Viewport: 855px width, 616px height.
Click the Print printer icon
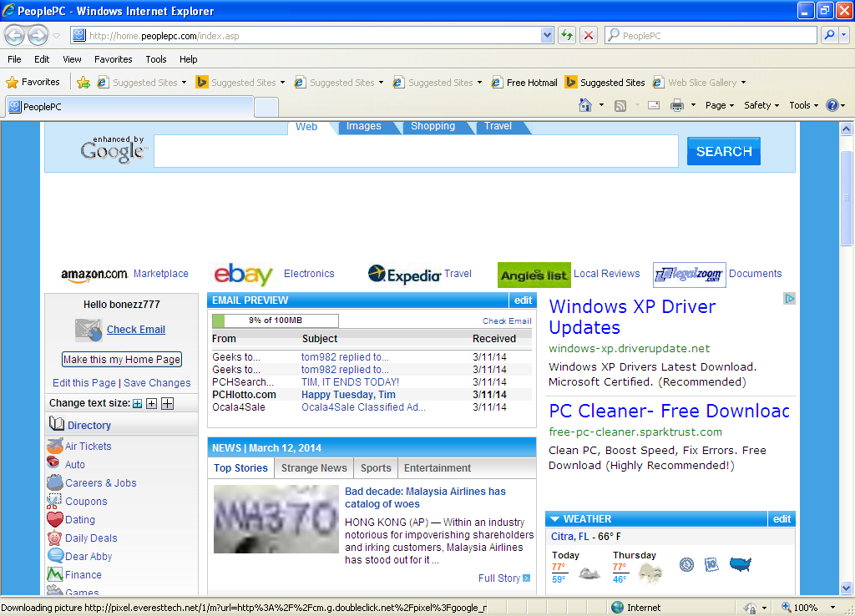click(676, 105)
